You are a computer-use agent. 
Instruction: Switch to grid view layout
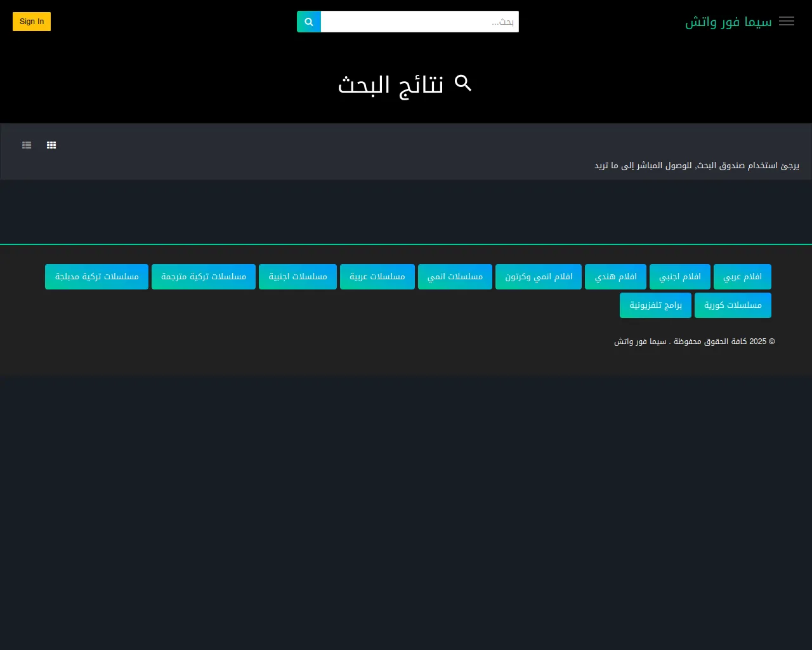pyautogui.click(x=51, y=145)
